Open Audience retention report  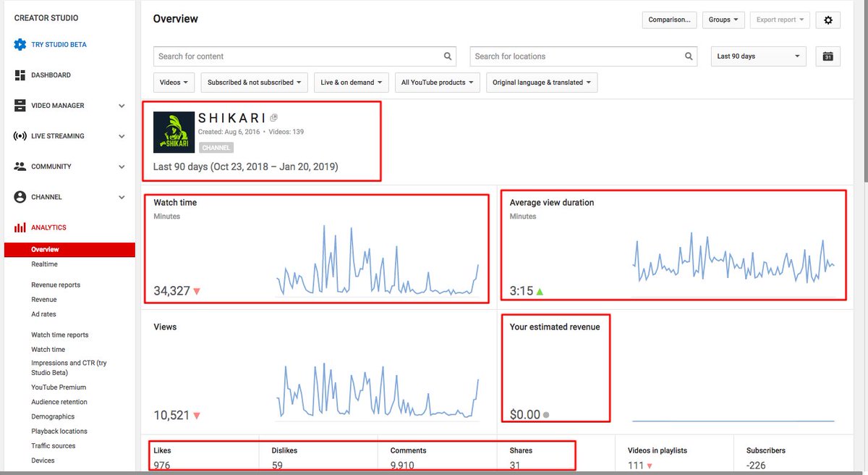(59, 402)
